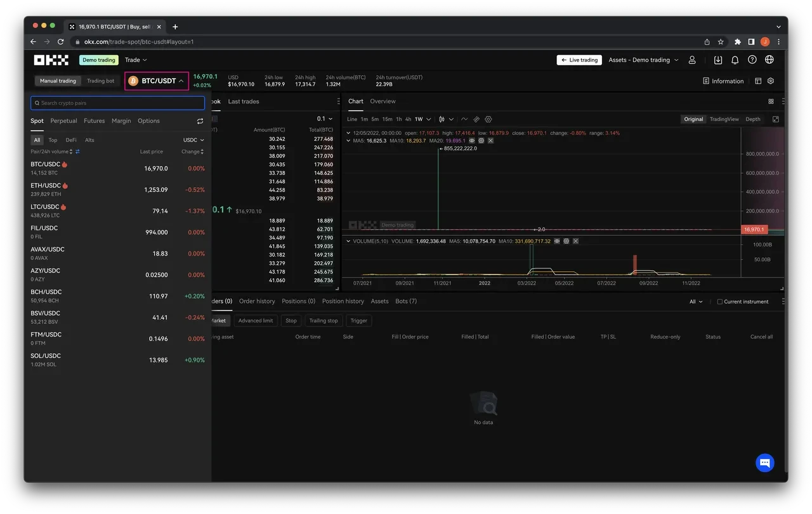Select the All filter chip

(x=37, y=140)
